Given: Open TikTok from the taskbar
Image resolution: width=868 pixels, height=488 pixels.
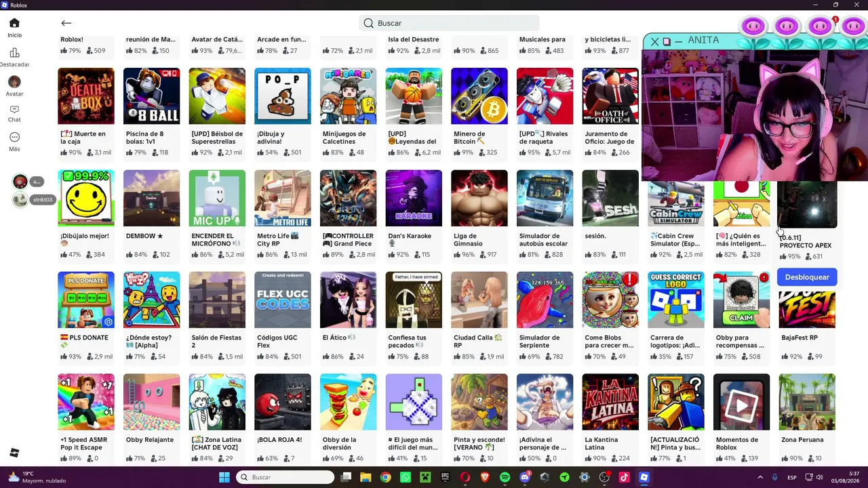Looking at the screenshot, I should click(624, 477).
